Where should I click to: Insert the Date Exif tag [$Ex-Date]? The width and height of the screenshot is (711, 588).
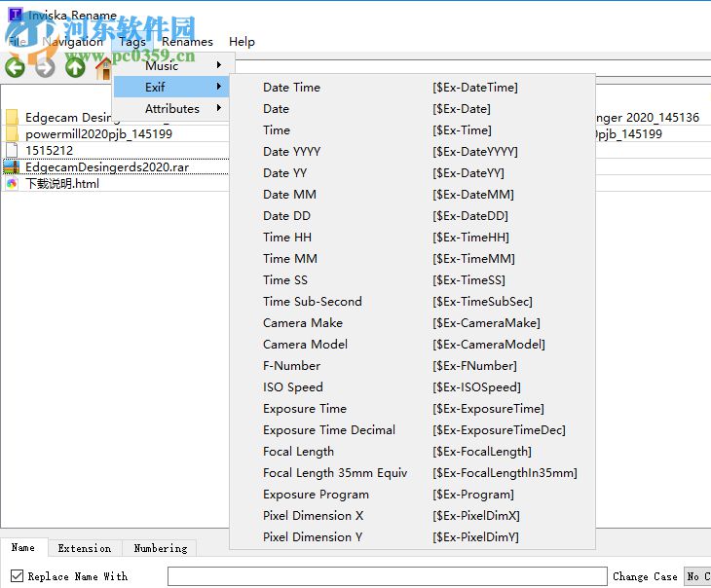tap(412, 109)
